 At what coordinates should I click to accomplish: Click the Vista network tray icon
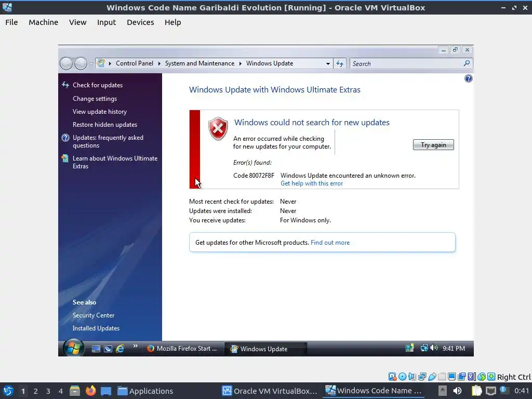pyautogui.click(x=424, y=348)
